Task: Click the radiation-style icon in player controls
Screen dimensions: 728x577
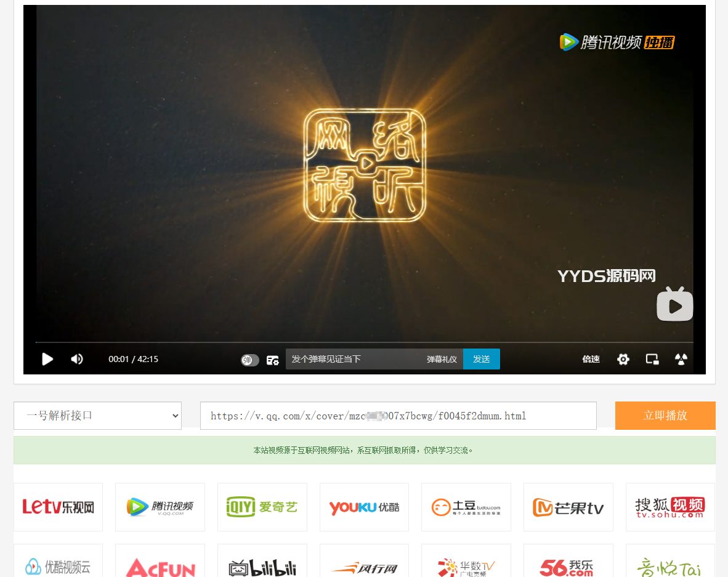Action: [681, 359]
